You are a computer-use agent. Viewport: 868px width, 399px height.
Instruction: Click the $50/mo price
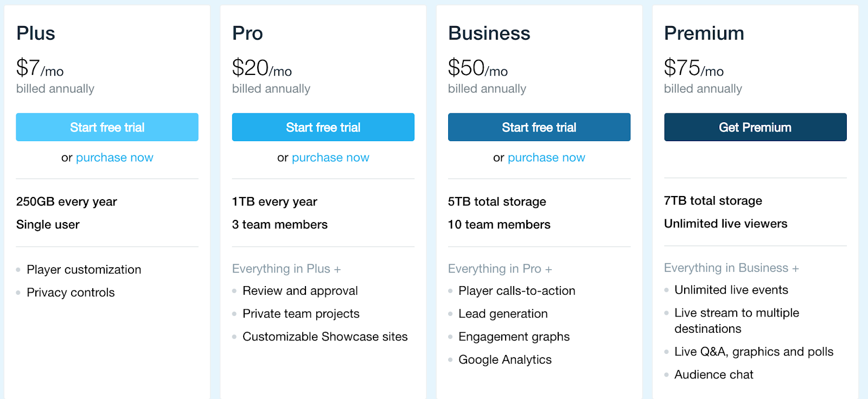point(477,68)
